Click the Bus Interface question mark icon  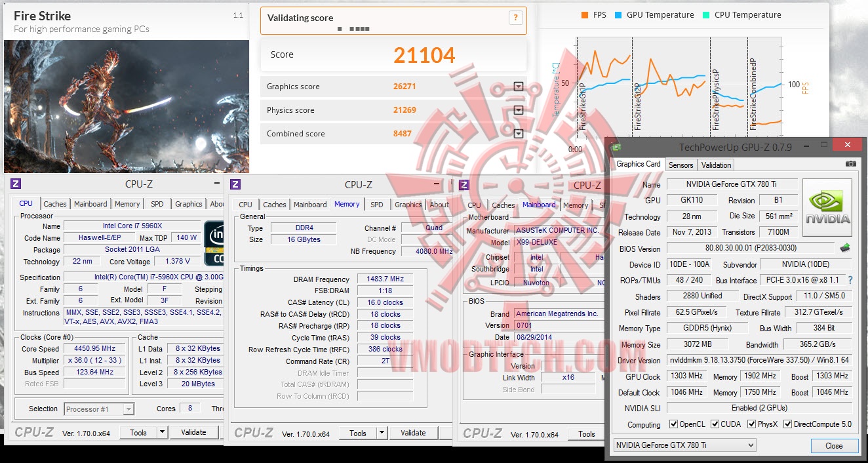pos(850,280)
